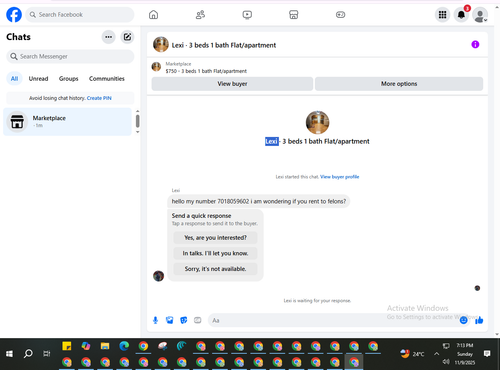
Task: Open the Friends icon in top bar
Action: [200, 15]
